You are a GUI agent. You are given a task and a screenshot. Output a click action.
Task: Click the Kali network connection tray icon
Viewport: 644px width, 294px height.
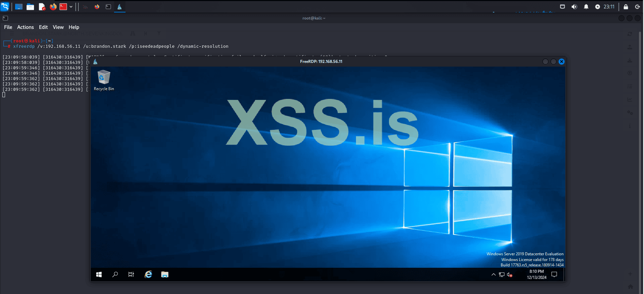[562, 7]
